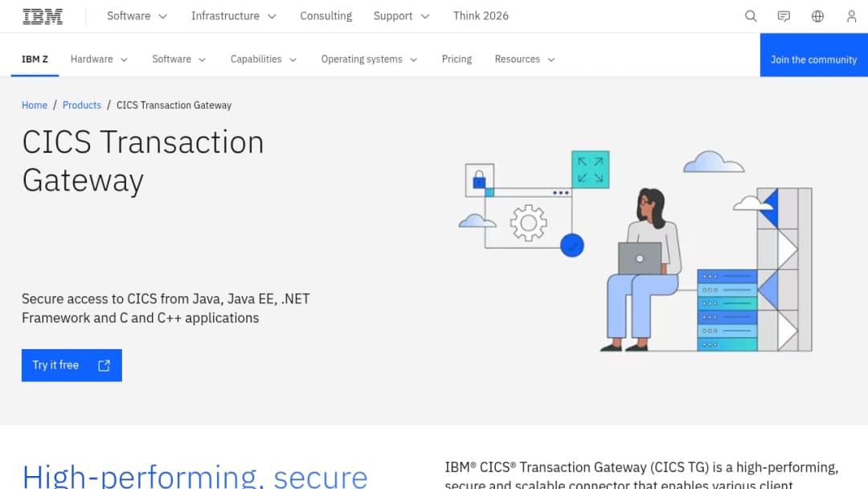Click the Secure access to CICS description text
This screenshot has width=868, height=489.
point(166,309)
